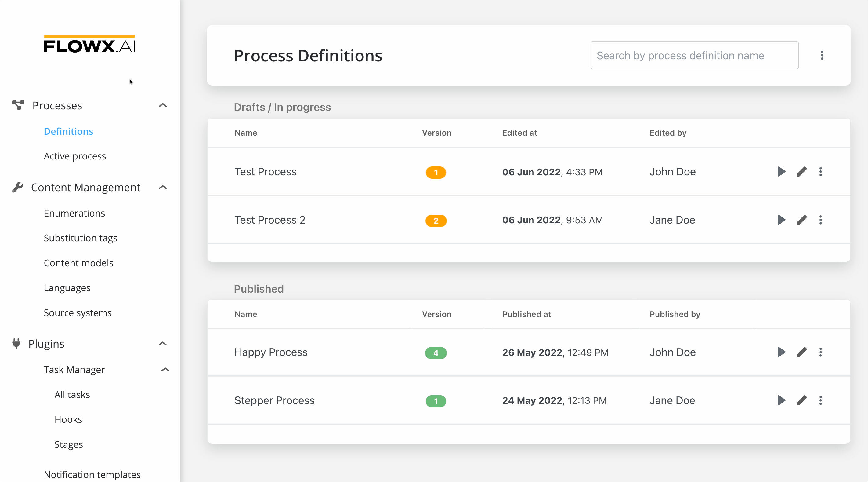Edit Test Process 2 with pencil icon
Image resolution: width=868 pixels, height=482 pixels.
(x=802, y=220)
